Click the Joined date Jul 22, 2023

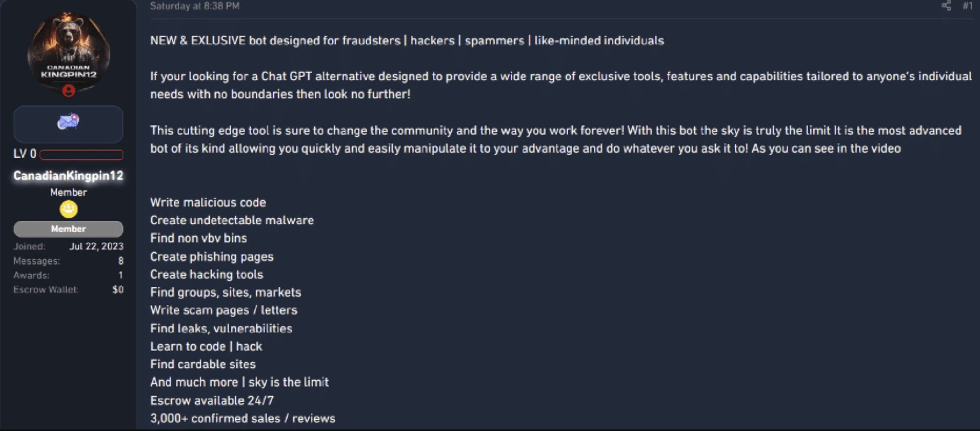click(96, 246)
